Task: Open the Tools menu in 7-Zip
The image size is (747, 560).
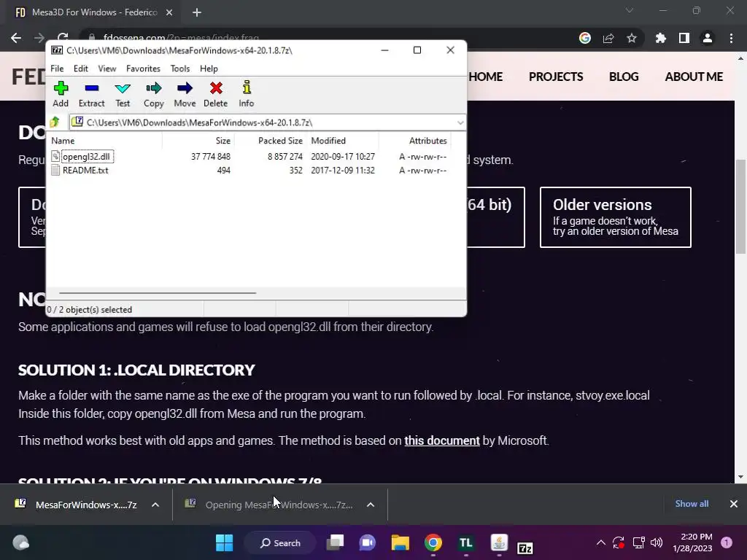Action: tap(180, 69)
